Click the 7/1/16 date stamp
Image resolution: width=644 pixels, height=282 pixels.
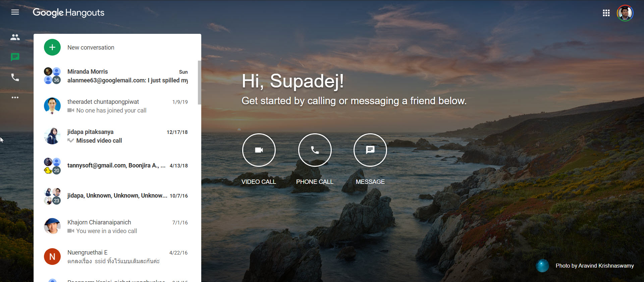click(x=180, y=223)
